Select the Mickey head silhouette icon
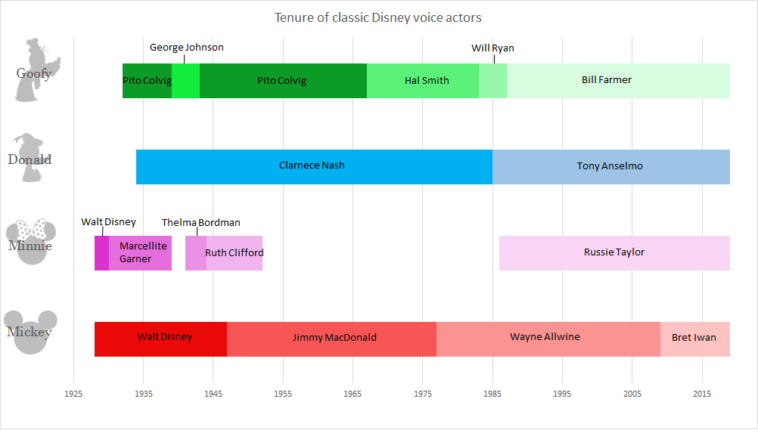 point(34,331)
